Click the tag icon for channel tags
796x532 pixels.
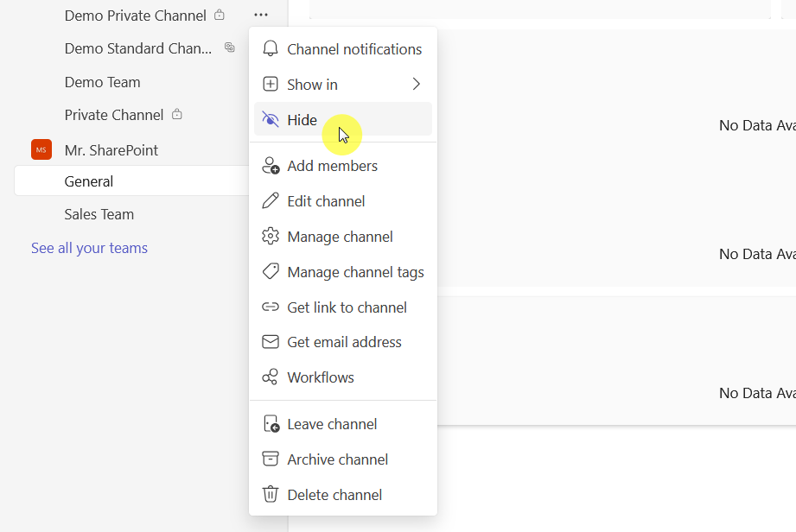(x=270, y=272)
